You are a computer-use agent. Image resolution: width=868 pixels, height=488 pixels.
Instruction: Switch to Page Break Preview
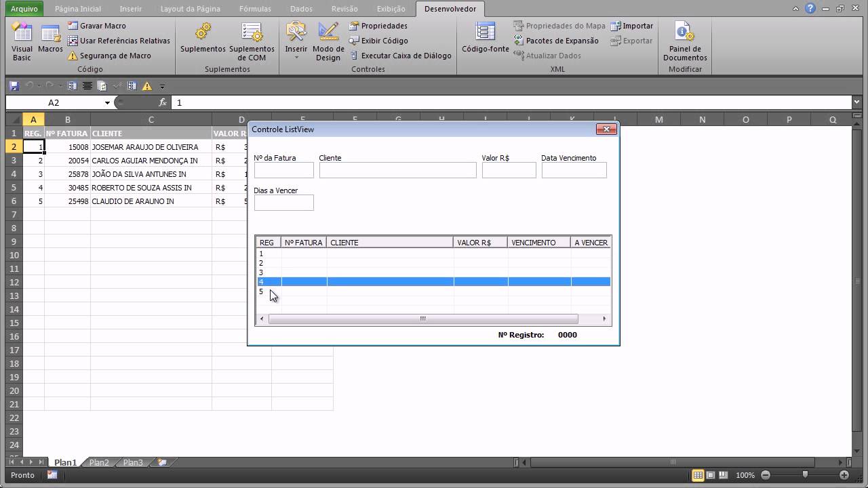723,475
